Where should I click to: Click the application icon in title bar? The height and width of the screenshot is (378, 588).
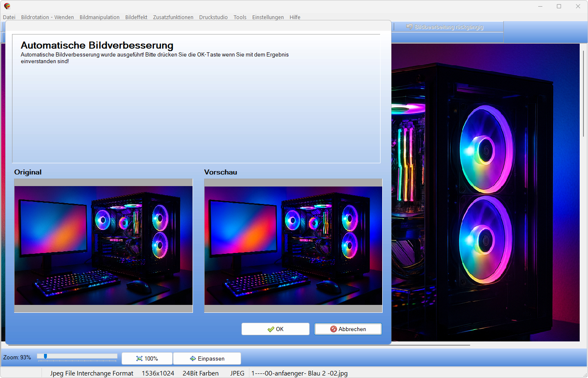pos(7,6)
